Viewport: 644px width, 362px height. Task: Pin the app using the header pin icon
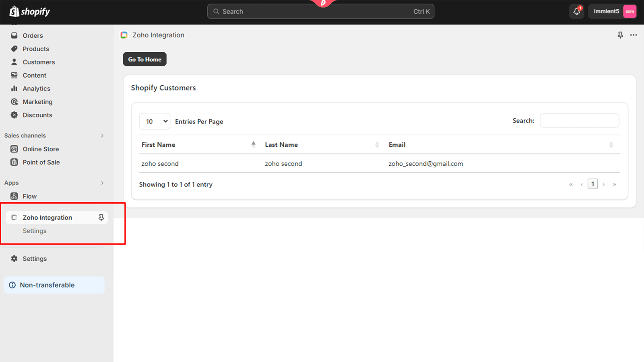click(620, 35)
